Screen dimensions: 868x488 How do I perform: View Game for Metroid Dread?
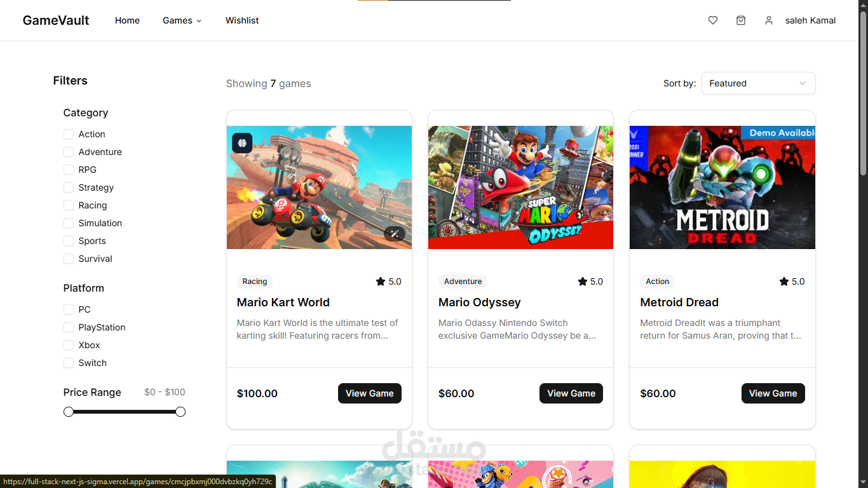pos(773,393)
